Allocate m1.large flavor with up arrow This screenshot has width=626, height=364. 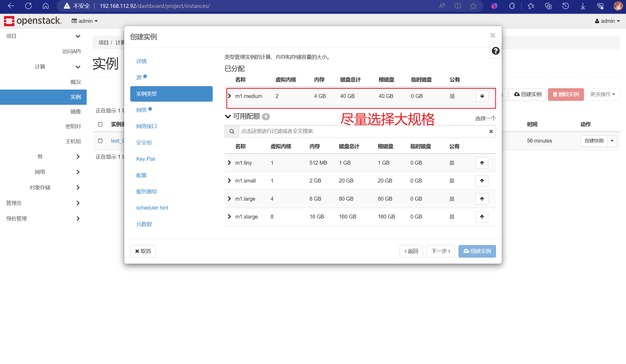pos(482,199)
